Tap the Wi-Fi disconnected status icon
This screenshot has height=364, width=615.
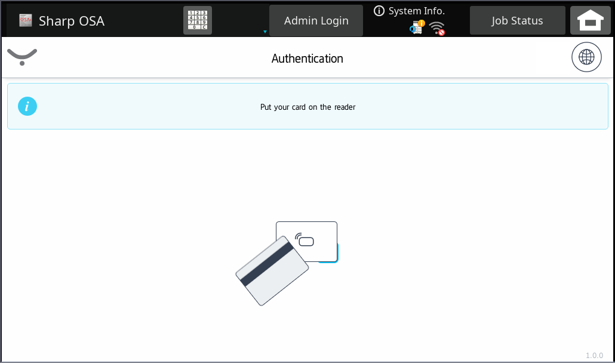click(438, 28)
